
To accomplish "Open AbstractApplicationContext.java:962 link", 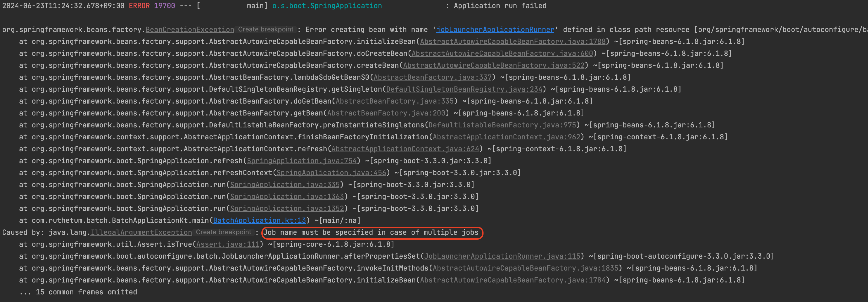I will coord(506,137).
